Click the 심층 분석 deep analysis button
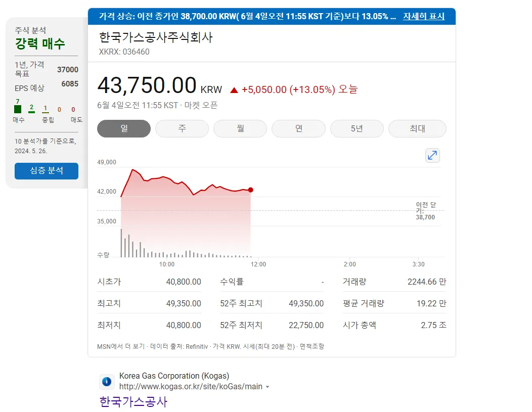The width and height of the screenshot is (532, 412). pyautogui.click(x=46, y=171)
